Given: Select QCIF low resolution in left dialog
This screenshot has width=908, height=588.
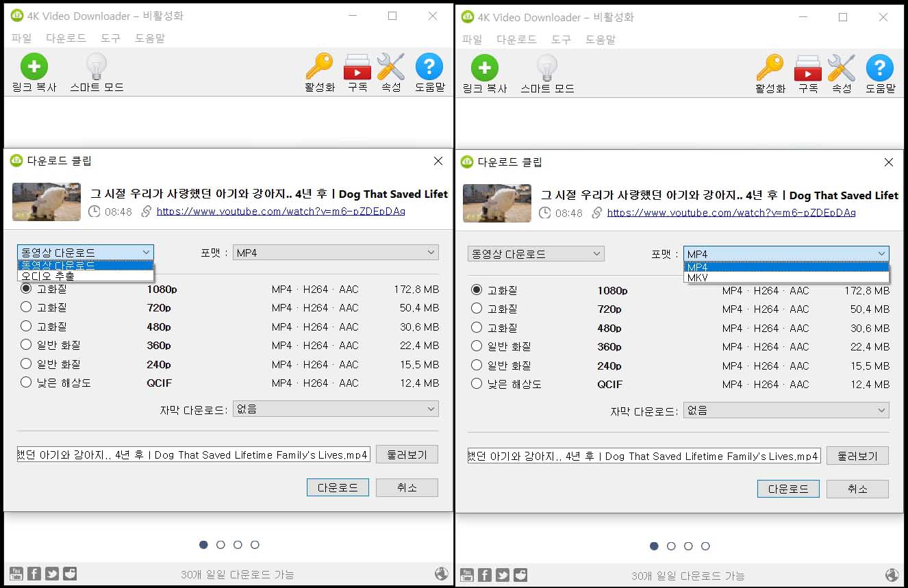Looking at the screenshot, I should coord(26,382).
